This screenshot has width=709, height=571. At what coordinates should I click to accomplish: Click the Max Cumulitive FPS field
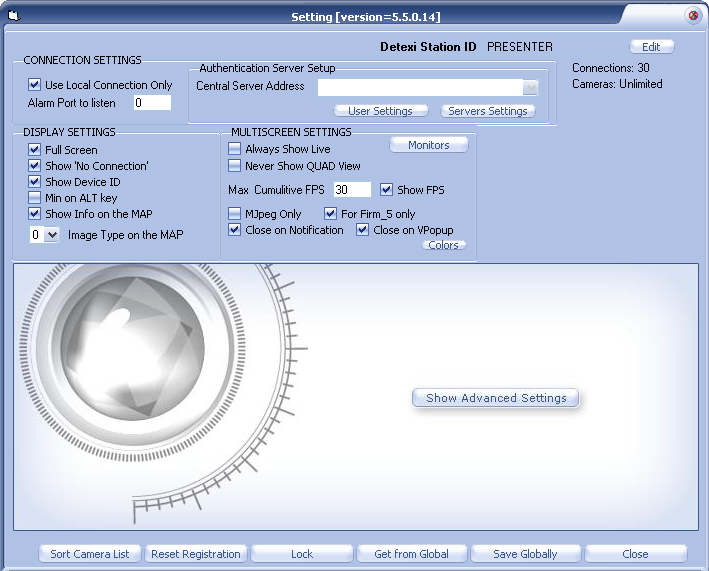(x=352, y=189)
